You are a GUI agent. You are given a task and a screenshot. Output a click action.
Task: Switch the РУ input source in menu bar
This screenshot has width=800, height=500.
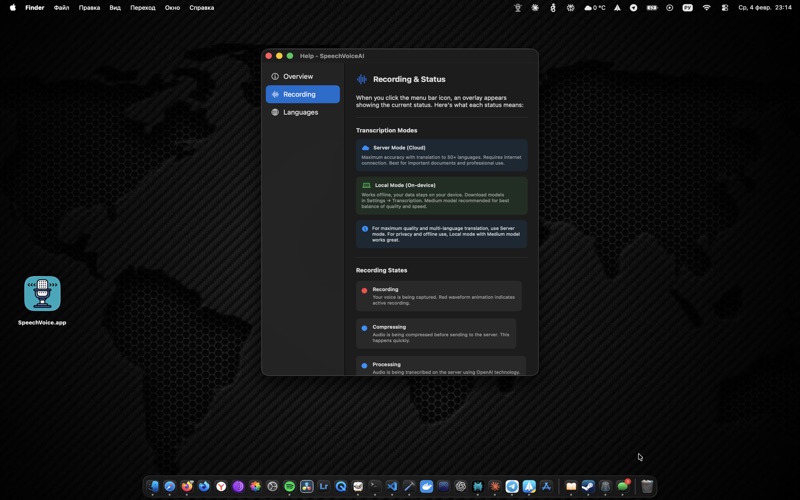click(x=687, y=8)
